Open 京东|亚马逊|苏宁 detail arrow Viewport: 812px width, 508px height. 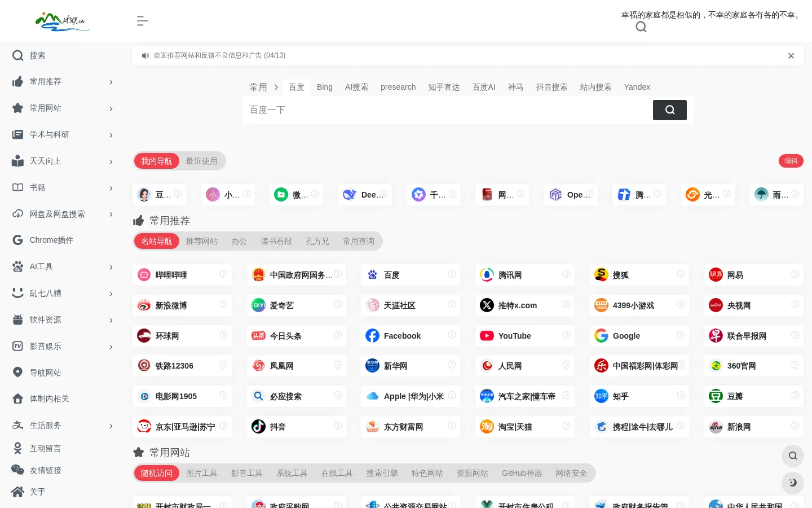pos(223,426)
